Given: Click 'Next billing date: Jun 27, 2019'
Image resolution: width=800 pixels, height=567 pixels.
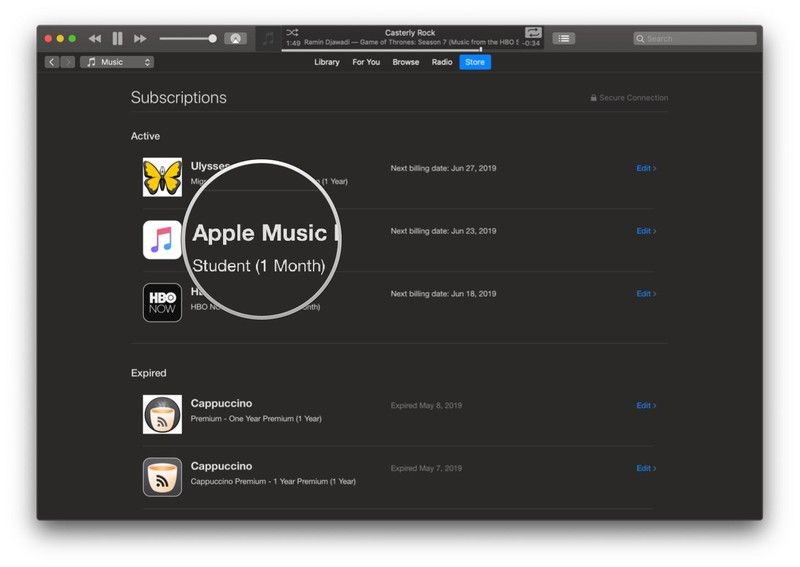Looking at the screenshot, I should (443, 168).
